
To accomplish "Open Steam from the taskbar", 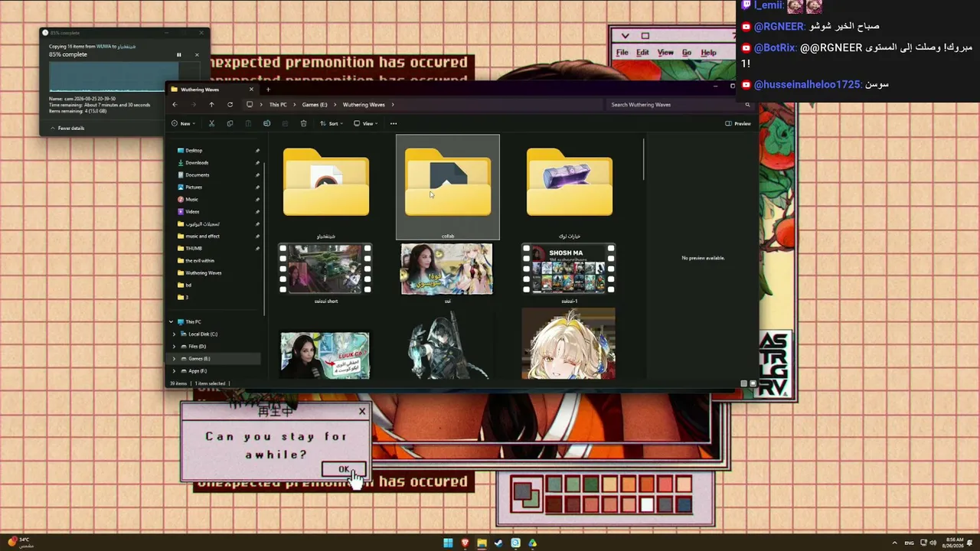I will [x=498, y=543].
